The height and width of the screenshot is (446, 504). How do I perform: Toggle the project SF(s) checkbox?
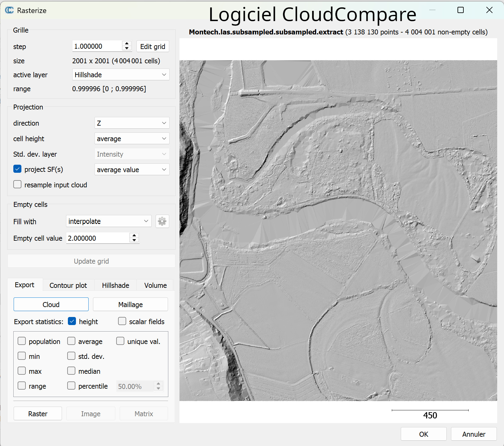click(17, 169)
